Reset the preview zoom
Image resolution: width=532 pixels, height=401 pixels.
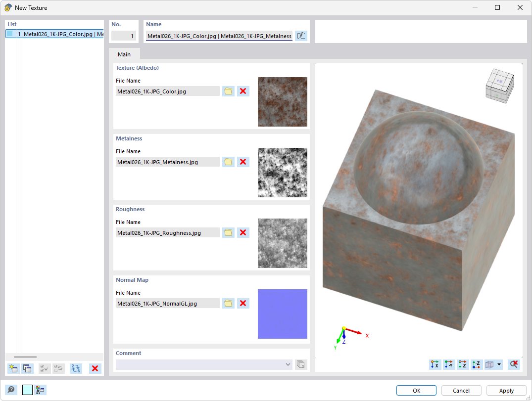click(x=514, y=364)
